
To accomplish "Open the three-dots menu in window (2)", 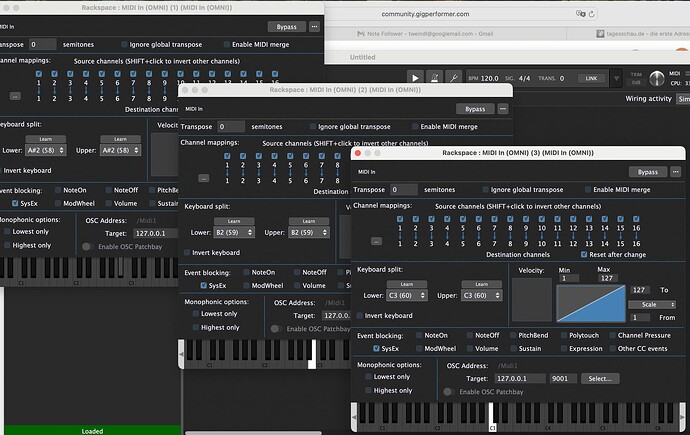I will [x=503, y=109].
